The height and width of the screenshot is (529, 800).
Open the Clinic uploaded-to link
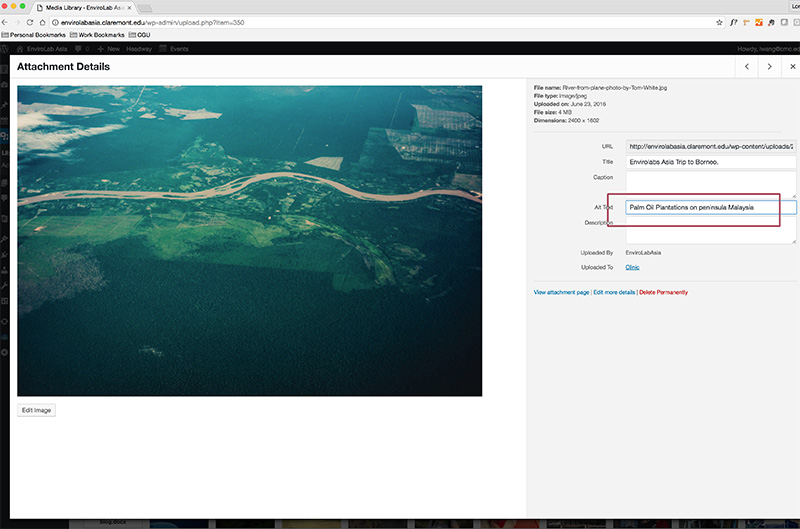click(632, 267)
